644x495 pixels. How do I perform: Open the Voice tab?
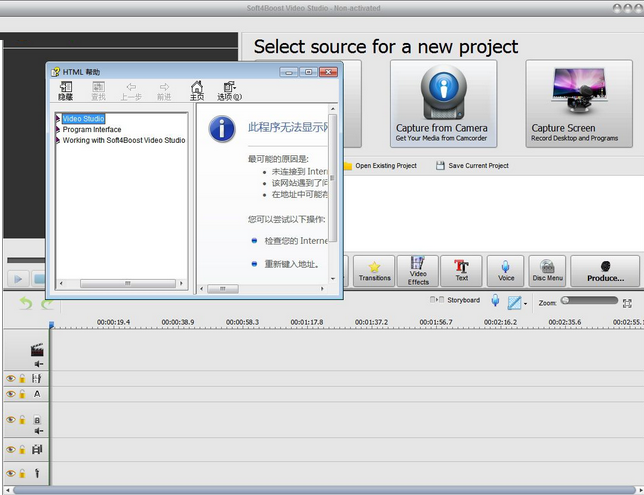506,271
